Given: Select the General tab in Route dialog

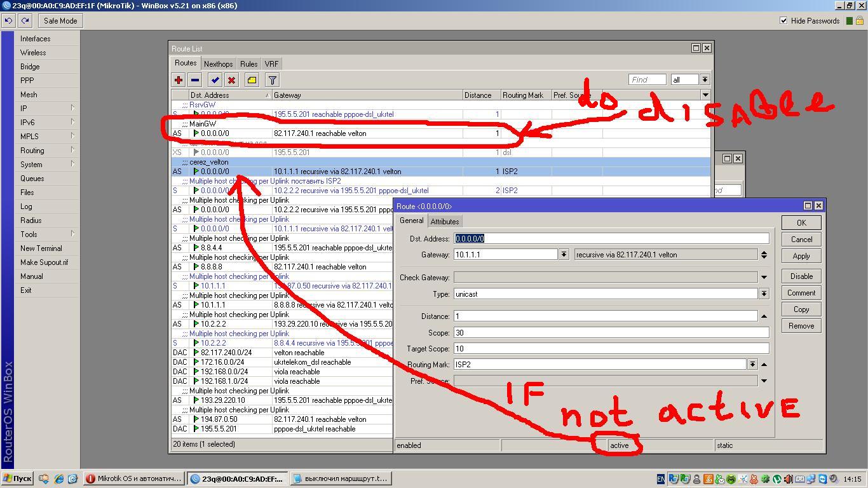Looking at the screenshot, I should (x=411, y=220).
